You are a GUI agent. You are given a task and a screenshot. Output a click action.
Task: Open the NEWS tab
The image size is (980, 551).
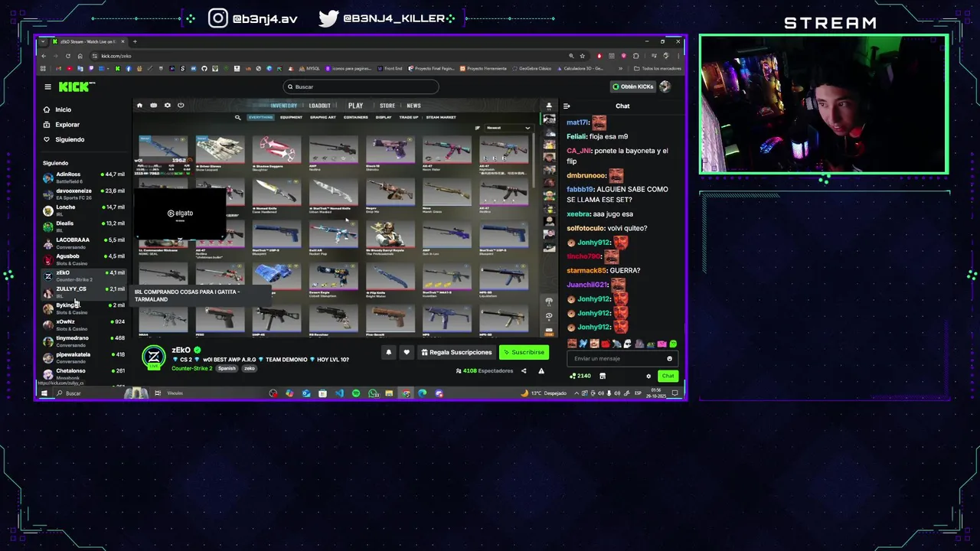coord(413,106)
